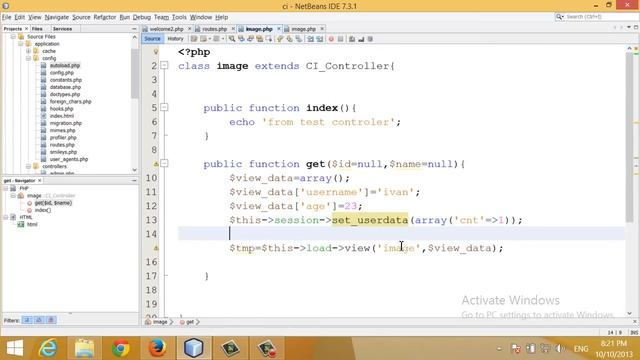Open Internet Explorer from the taskbar
The image size is (640, 360).
point(48,348)
